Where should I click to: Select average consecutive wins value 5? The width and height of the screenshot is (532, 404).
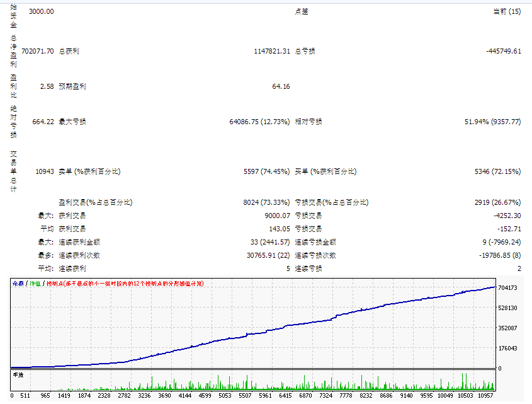click(x=288, y=269)
